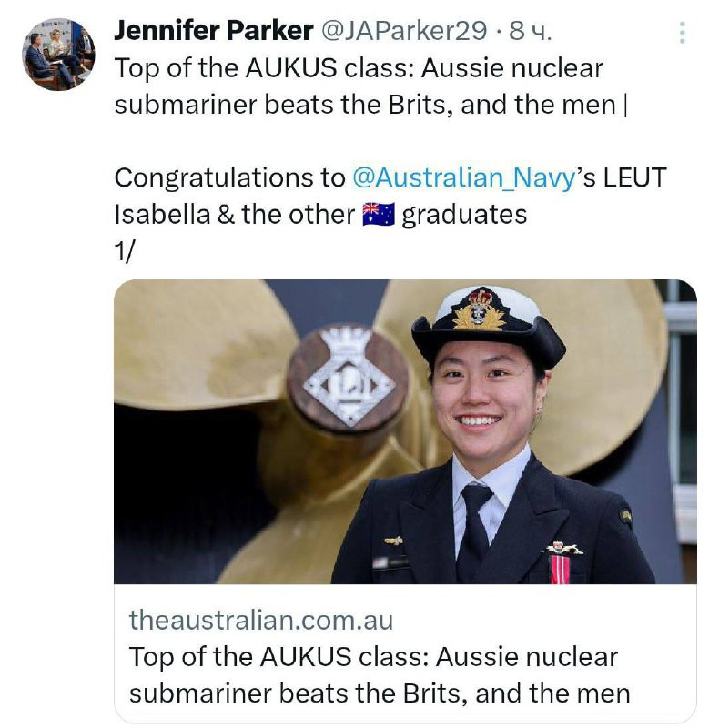
Task: Click the '1/' thread marker
Action: (124, 252)
